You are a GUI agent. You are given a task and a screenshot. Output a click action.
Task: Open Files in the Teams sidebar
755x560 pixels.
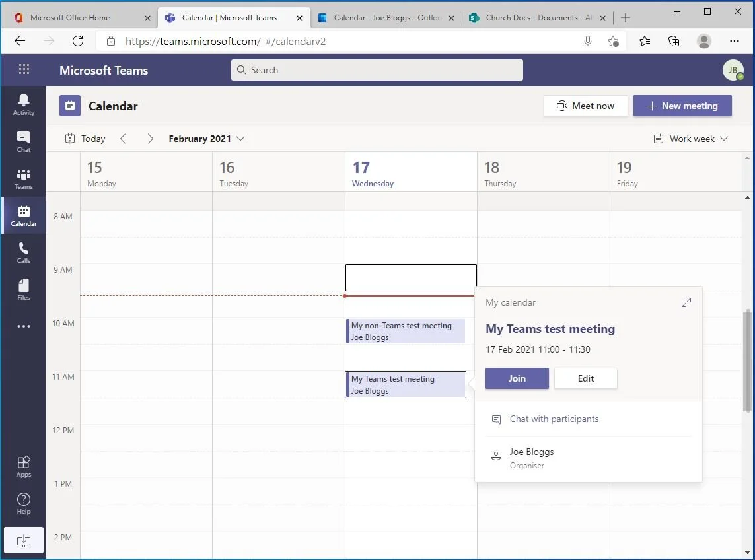click(x=24, y=289)
